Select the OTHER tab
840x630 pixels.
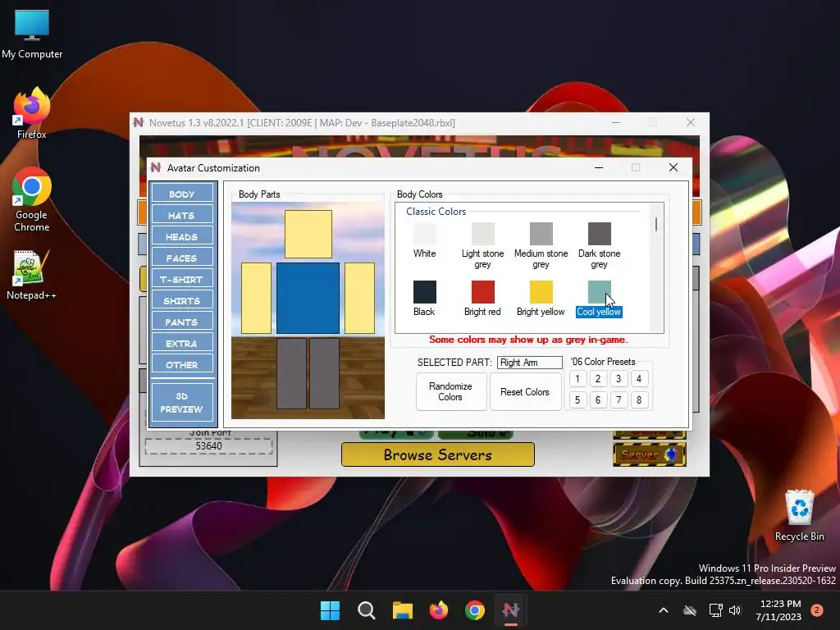click(182, 365)
